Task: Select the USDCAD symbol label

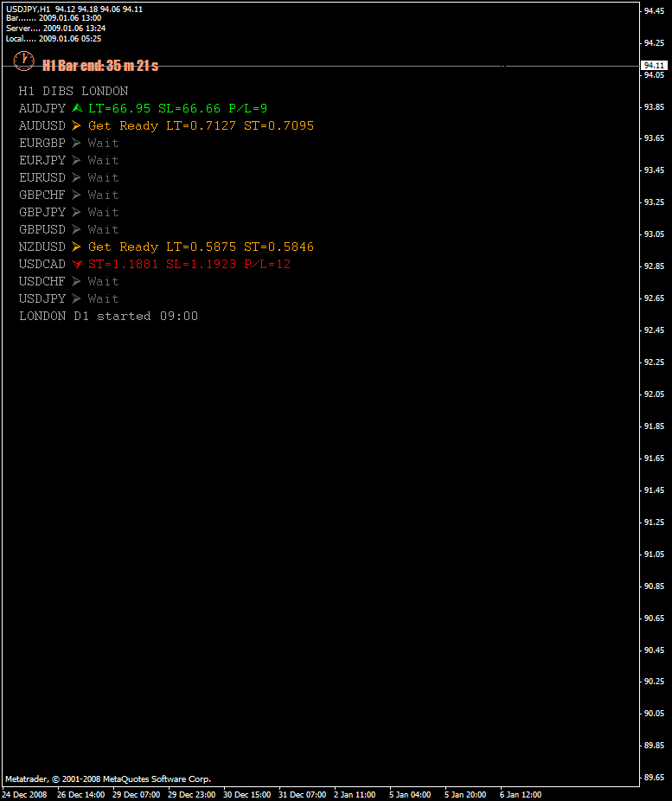Action: tap(42, 265)
